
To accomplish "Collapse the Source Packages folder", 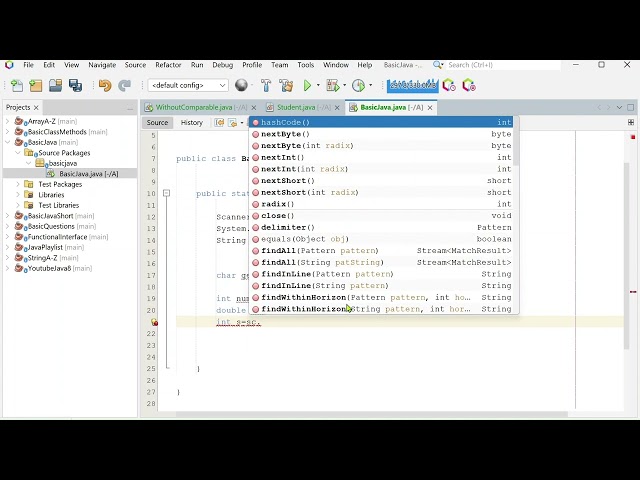I will pyautogui.click(x=18, y=153).
